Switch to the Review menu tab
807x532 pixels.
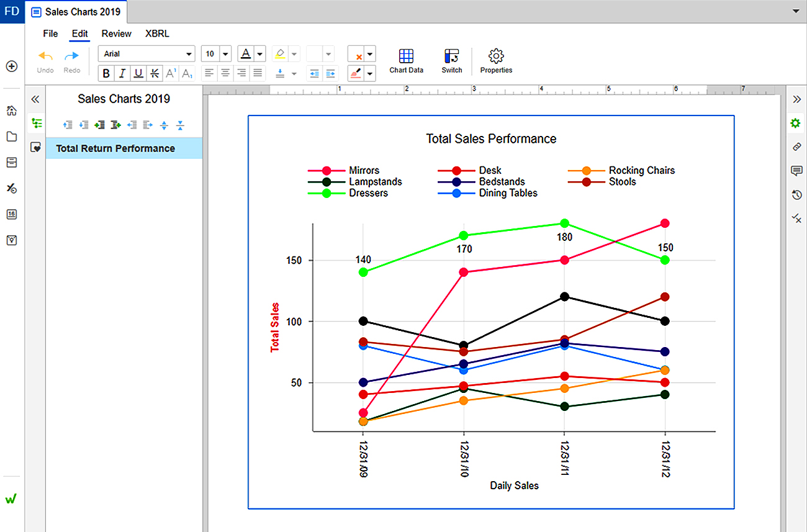coord(117,34)
